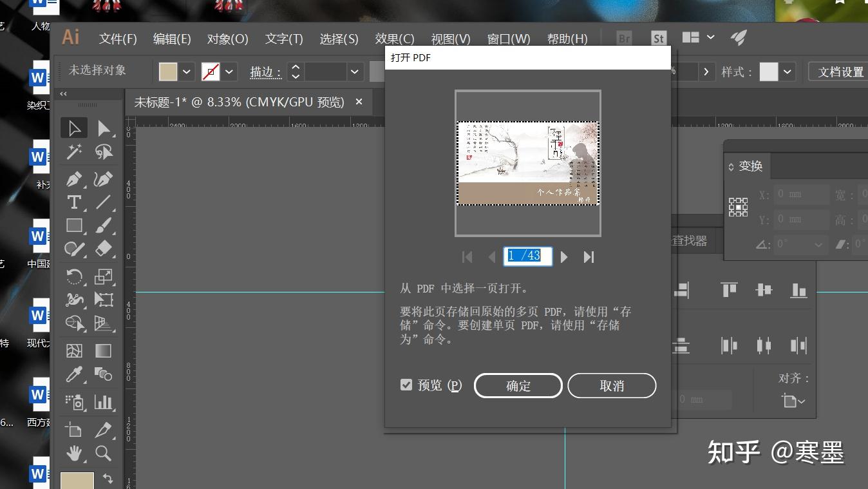Open the 文件(F) menu
Screen dimensions: 868x489
[x=118, y=39]
